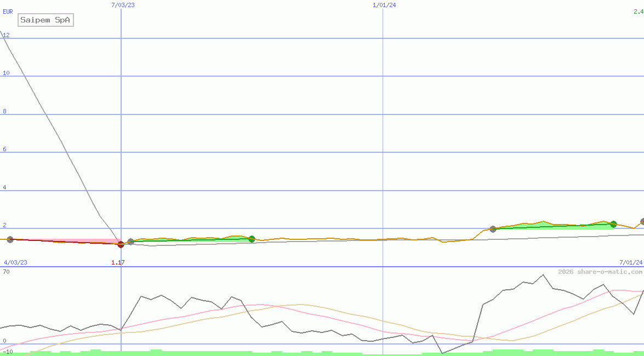Select the 7/03/23 date label at top

coord(122,5)
